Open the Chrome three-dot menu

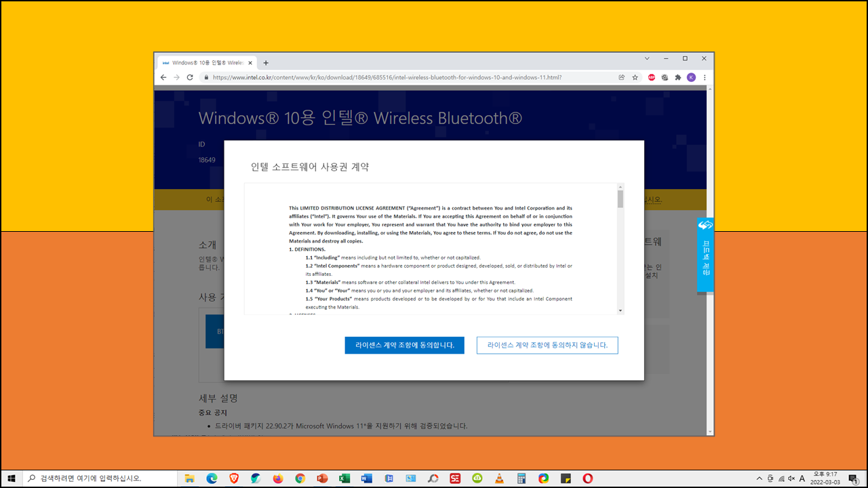(705, 77)
